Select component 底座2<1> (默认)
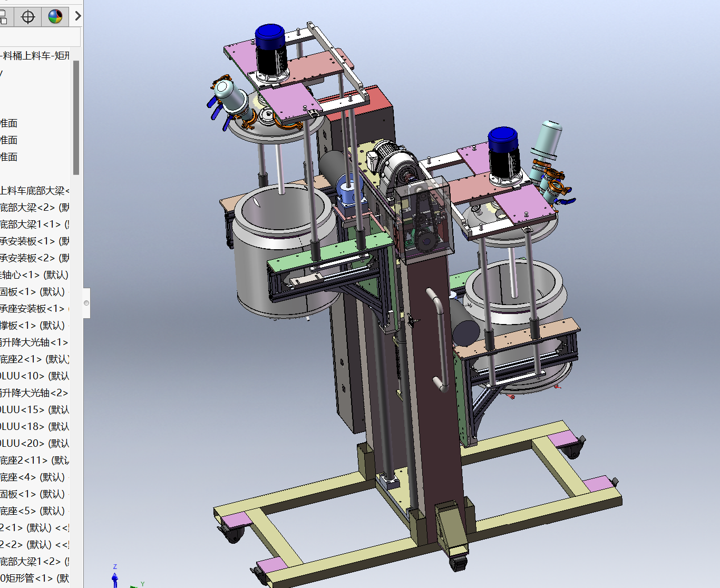Viewport: 720px width, 588px height. click(x=35, y=359)
